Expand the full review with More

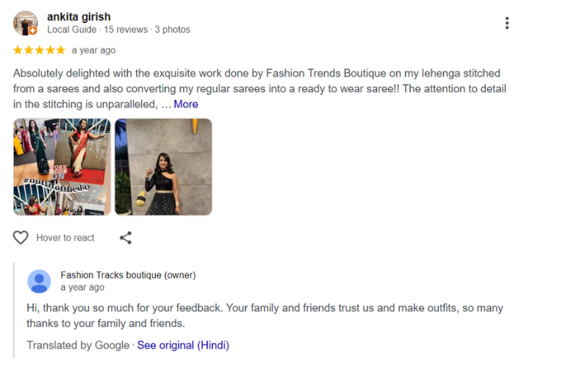coord(186,104)
